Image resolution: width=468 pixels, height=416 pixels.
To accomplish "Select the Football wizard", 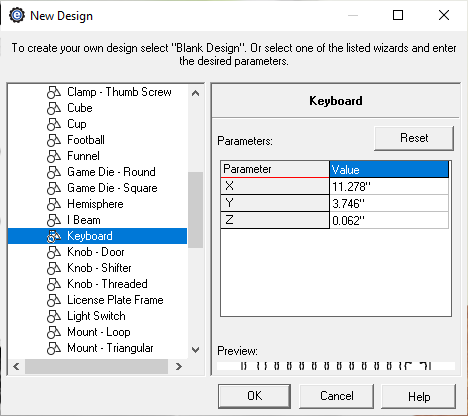I will pyautogui.click(x=86, y=140).
